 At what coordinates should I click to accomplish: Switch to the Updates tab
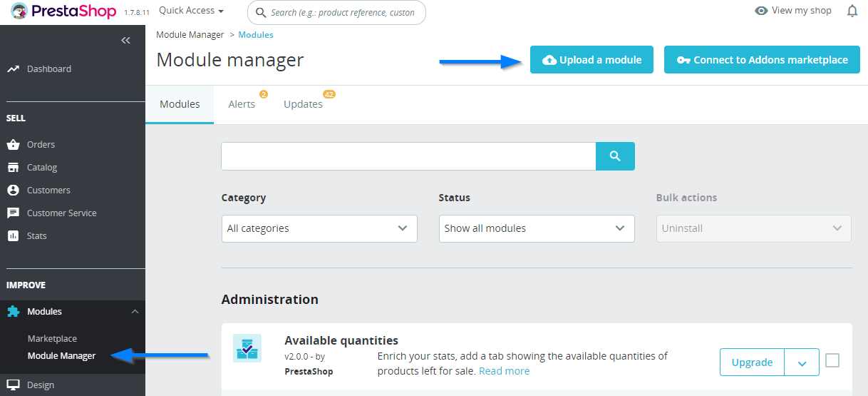tap(304, 104)
